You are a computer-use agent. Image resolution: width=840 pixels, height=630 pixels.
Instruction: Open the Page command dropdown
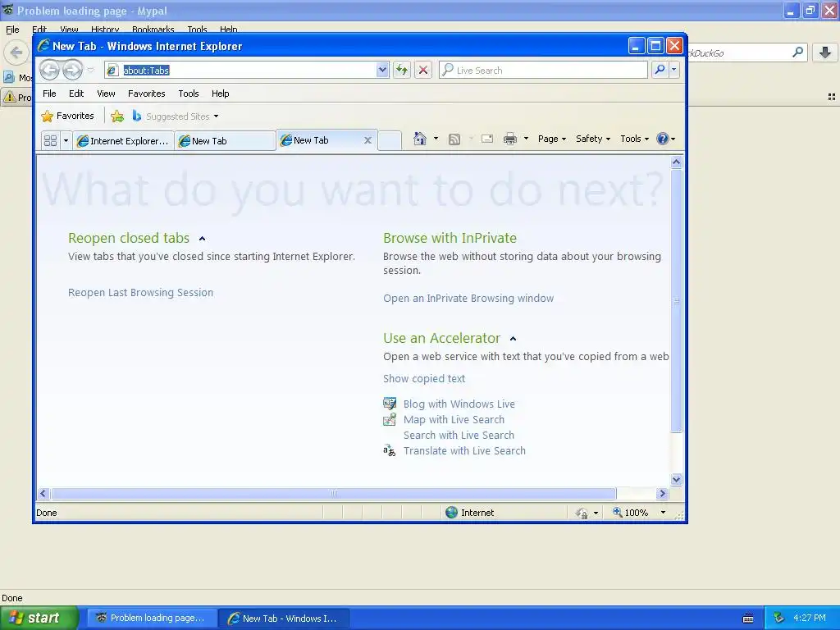tap(552, 139)
